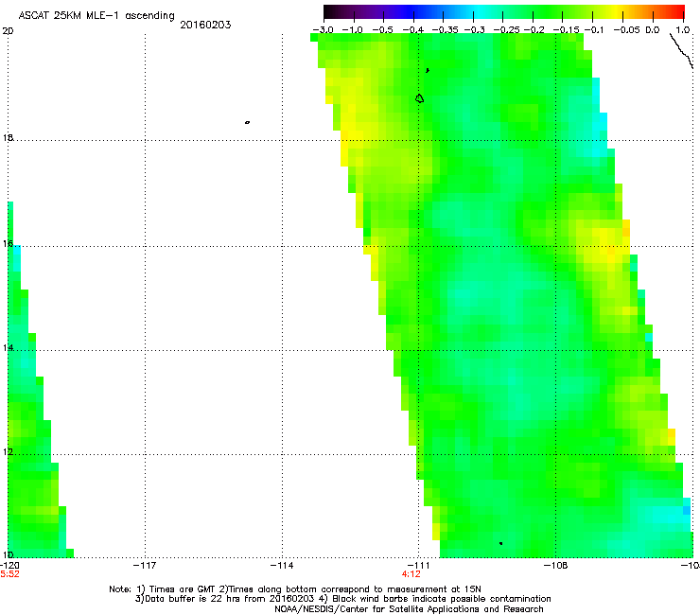Click the "-3.0" color scale label
Viewport: 700px width, 615px height.
(x=323, y=30)
